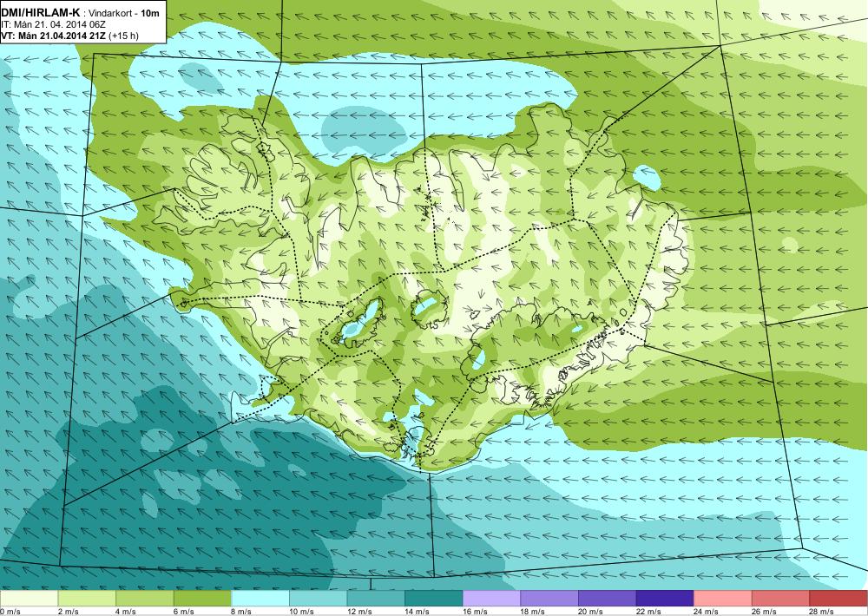Choose the red 28 m/s legend swatch
The width and height of the screenshot is (868, 616).
click(838, 599)
